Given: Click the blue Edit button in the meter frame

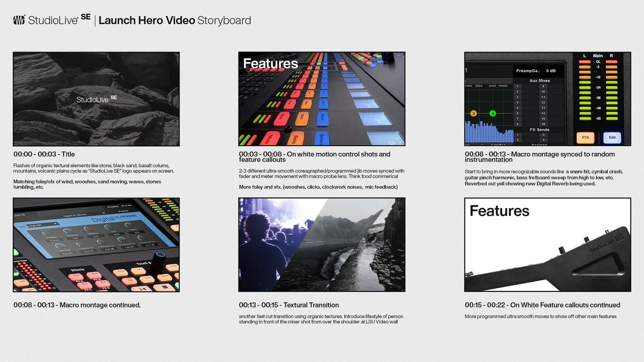Looking at the screenshot, I should (612, 137).
